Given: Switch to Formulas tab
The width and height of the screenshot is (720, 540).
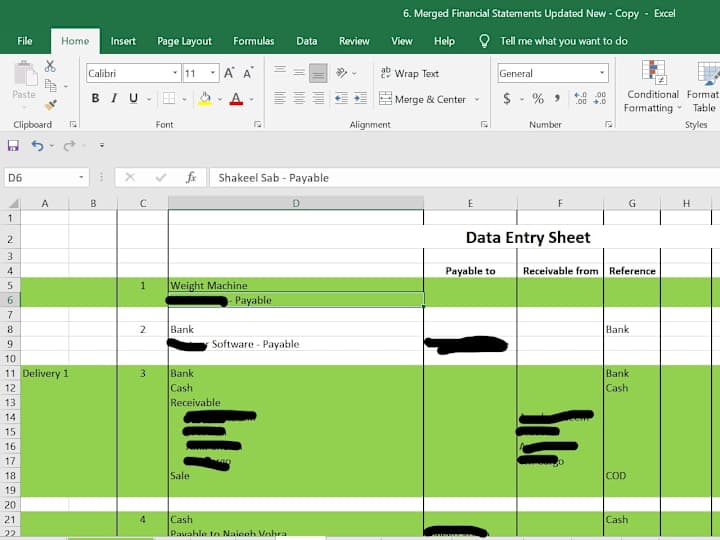Looking at the screenshot, I should click(x=253, y=41).
